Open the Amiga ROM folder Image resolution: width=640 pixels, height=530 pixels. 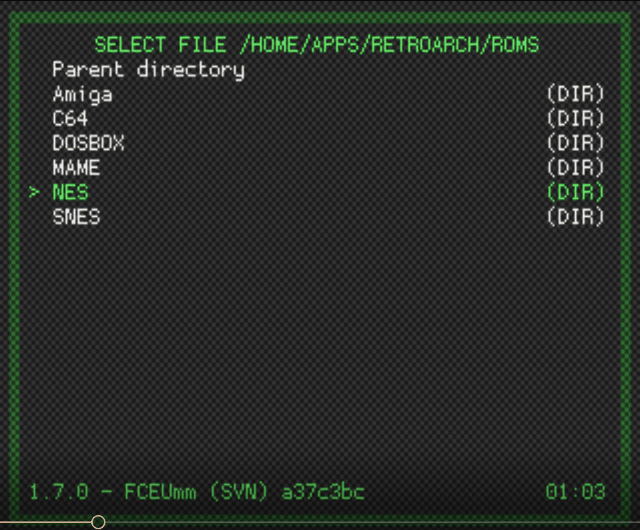click(x=82, y=95)
